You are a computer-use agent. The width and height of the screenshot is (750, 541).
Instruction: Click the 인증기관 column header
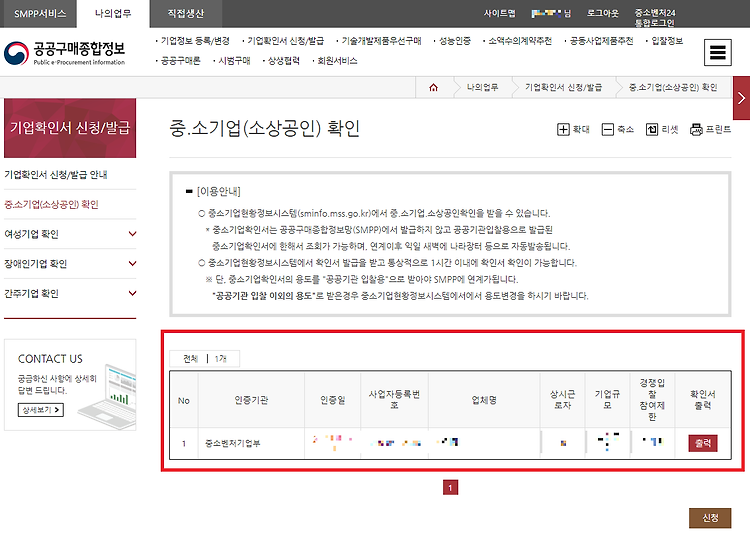coord(251,400)
